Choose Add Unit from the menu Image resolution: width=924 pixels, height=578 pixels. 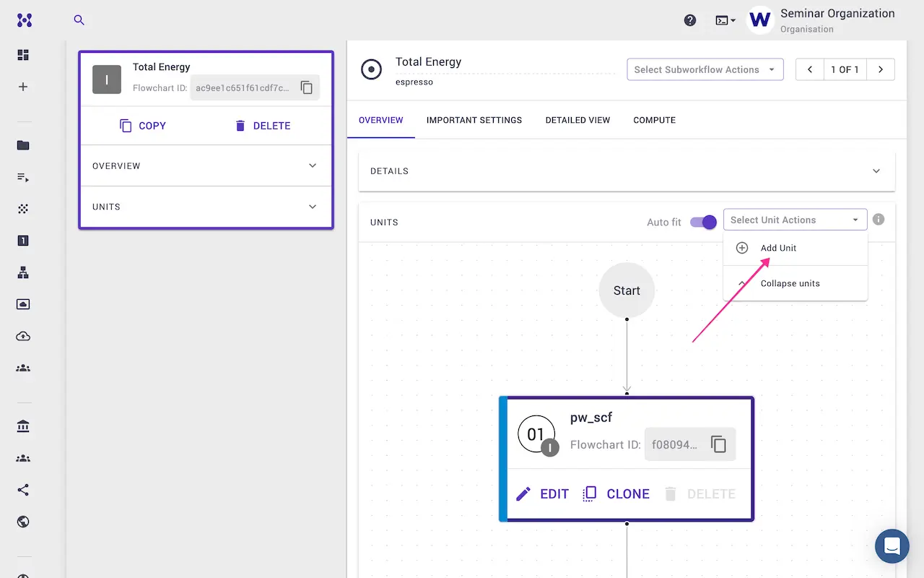tap(778, 248)
